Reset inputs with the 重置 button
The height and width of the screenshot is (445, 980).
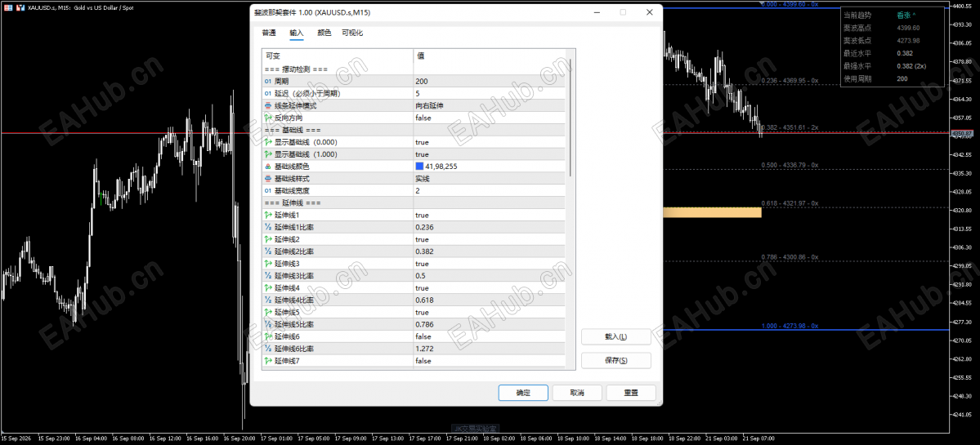631,394
